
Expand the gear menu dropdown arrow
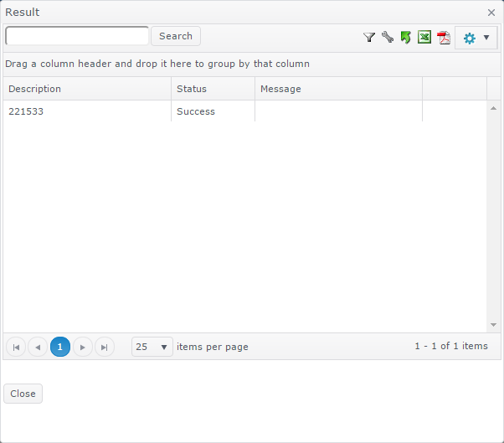[486, 38]
